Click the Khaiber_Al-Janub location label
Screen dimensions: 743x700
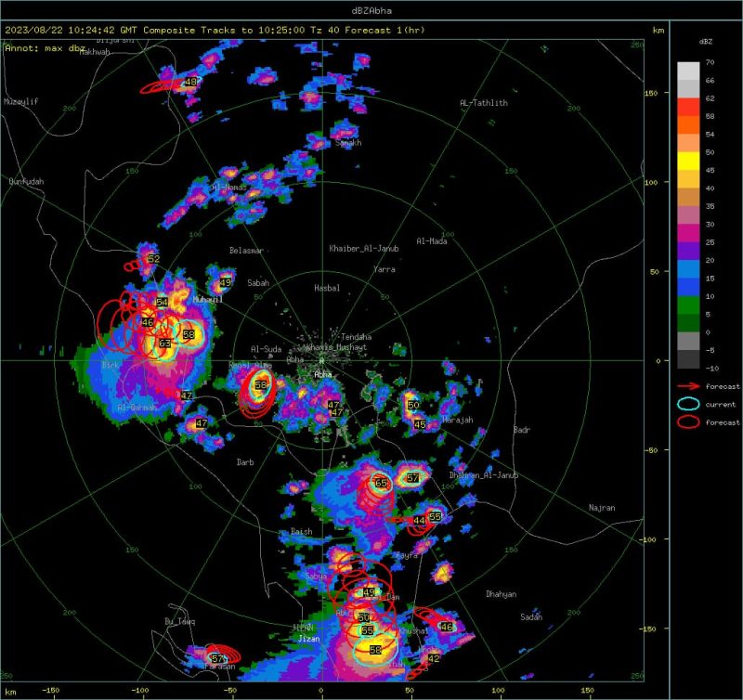[363, 249]
